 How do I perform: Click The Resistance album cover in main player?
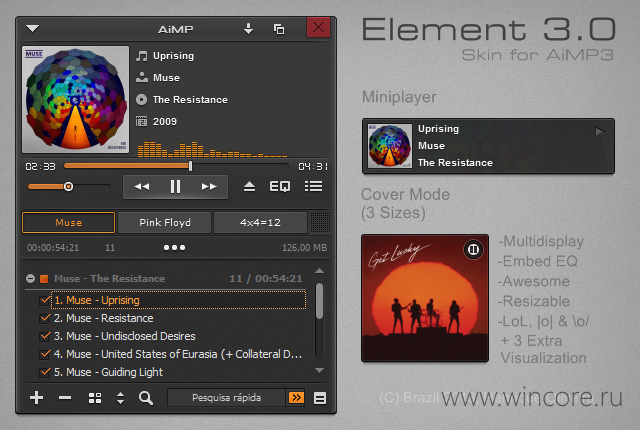76,100
